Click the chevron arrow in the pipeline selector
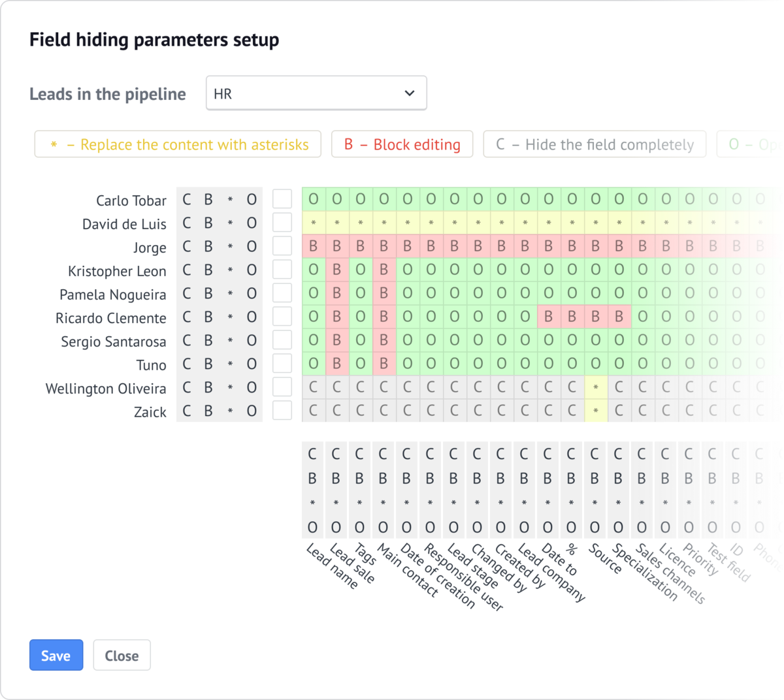This screenshot has width=784, height=700. pos(410,93)
